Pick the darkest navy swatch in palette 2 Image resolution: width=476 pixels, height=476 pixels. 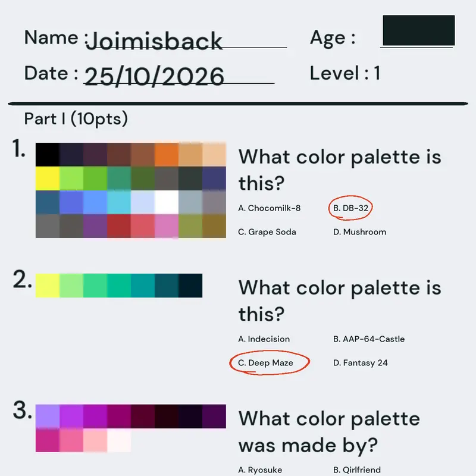(190, 286)
